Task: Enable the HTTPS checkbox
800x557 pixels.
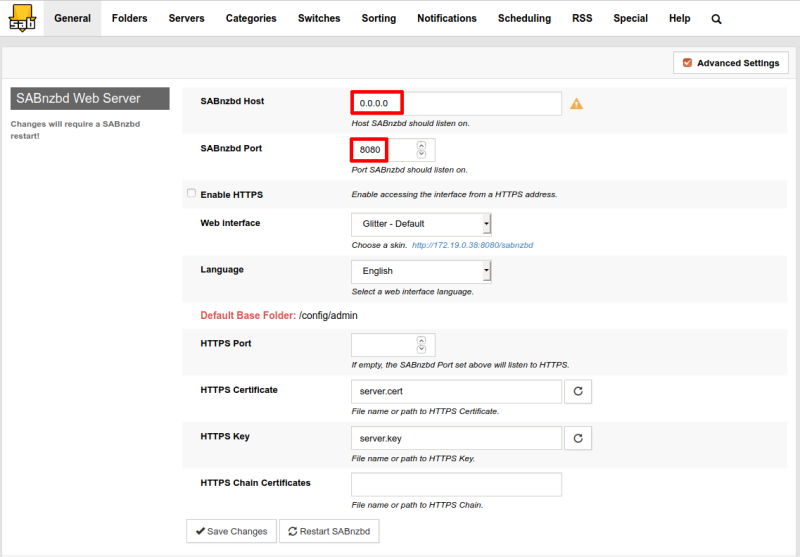Action: pos(191,193)
